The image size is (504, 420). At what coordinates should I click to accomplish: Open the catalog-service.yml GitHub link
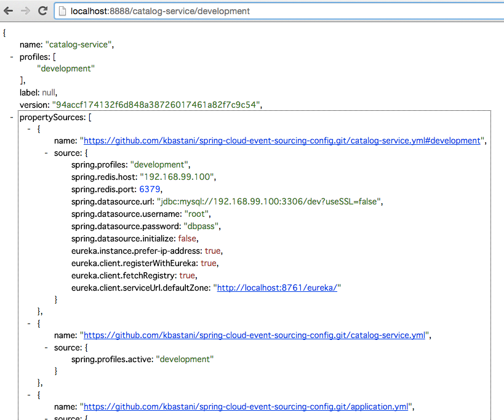tap(253, 335)
